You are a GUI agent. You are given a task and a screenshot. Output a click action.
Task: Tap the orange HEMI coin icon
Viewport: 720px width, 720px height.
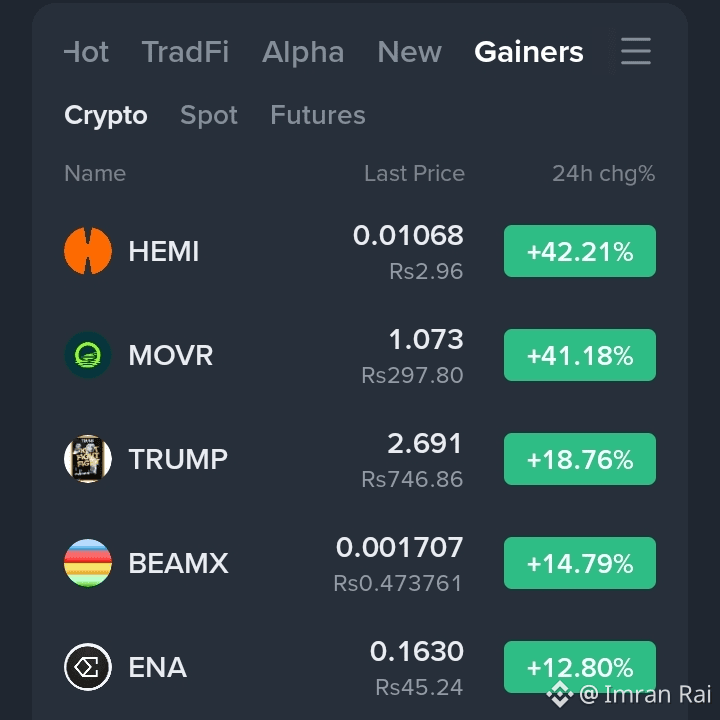point(88,251)
